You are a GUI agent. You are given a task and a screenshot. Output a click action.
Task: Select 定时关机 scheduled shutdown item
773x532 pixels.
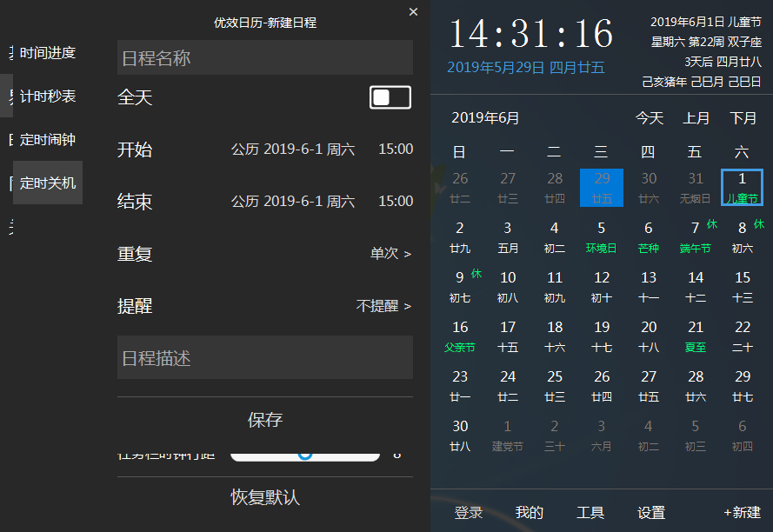pyautogui.click(x=48, y=183)
